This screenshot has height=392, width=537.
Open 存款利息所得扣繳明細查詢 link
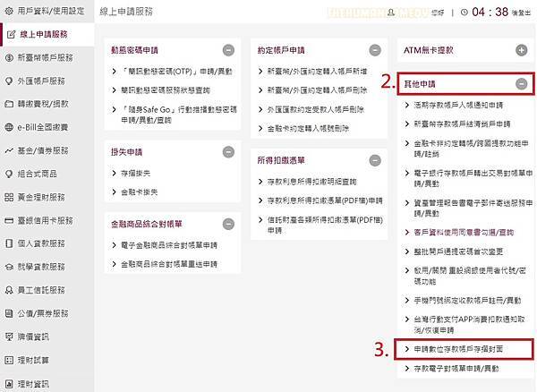click(x=312, y=182)
